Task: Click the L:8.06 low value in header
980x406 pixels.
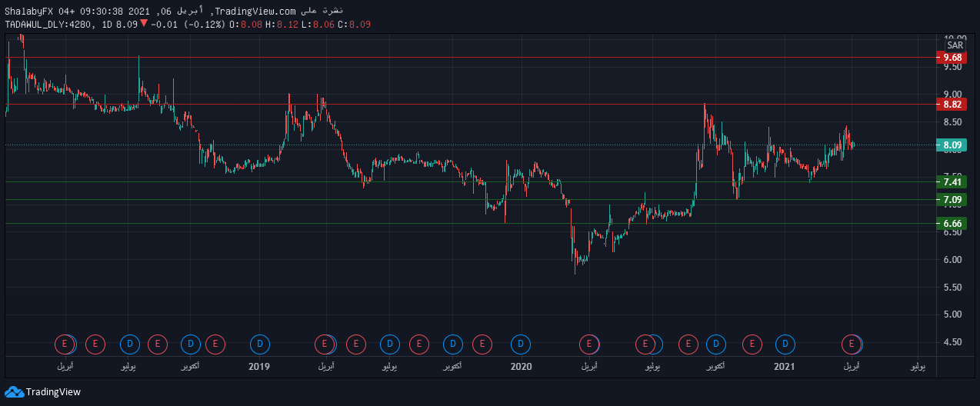Action: pos(316,25)
